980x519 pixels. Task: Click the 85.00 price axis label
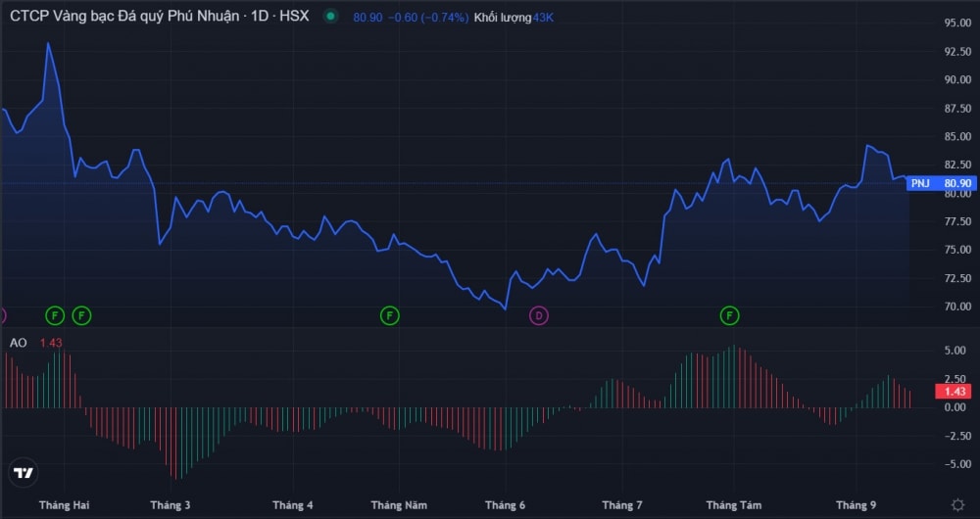(957, 136)
